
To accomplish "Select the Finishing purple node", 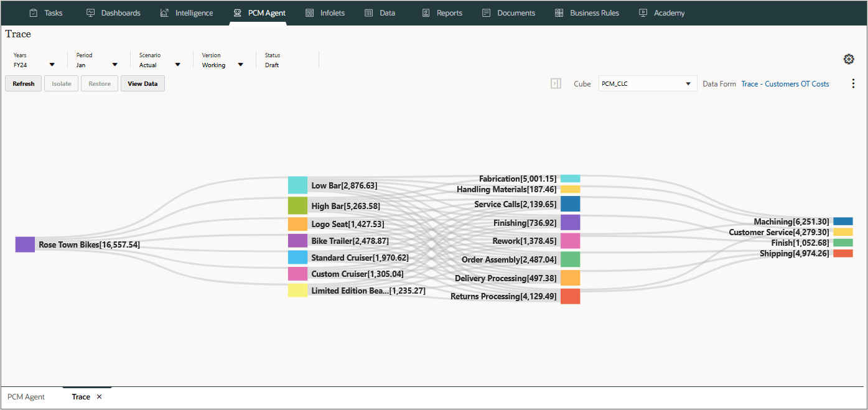I will tap(570, 223).
